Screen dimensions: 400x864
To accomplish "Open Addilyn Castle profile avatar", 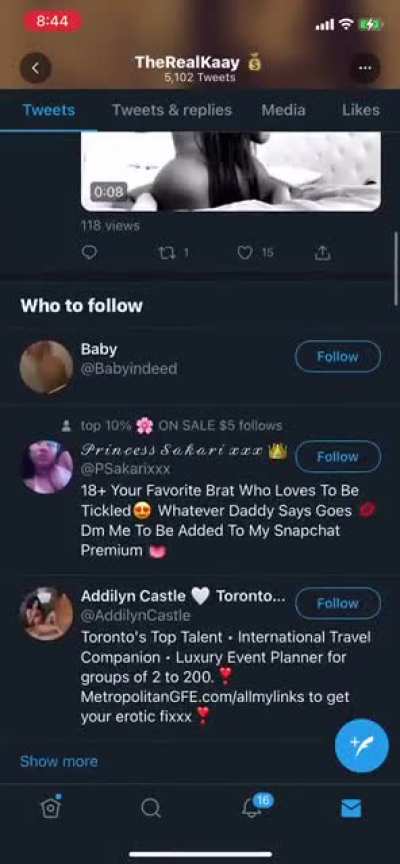I will point(47,614).
